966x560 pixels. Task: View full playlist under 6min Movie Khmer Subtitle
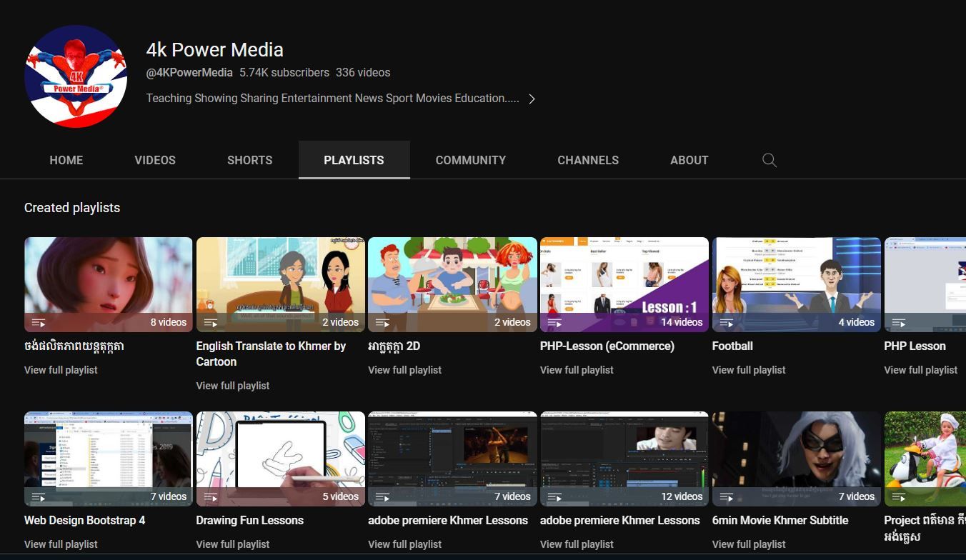click(x=749, y=544)
